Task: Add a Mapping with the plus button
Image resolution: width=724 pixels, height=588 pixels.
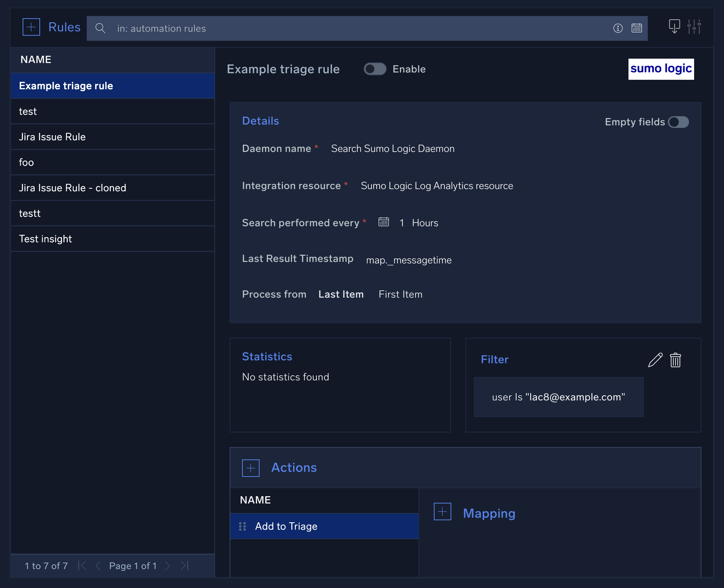Action: point(442,511)
